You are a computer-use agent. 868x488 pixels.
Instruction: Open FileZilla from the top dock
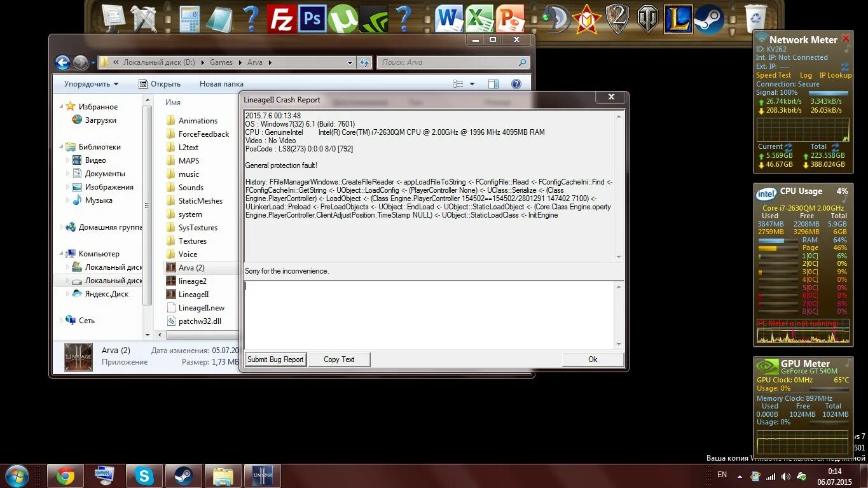(280, 18)
